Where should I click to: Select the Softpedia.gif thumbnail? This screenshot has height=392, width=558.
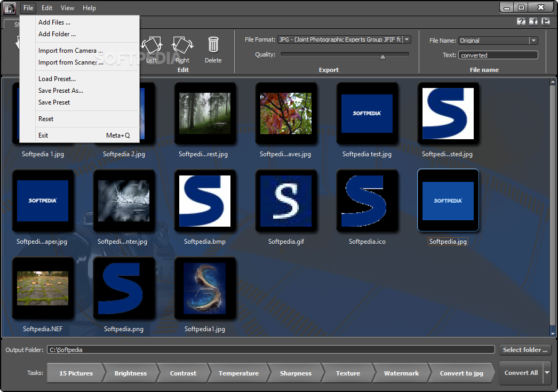(285, 201)
